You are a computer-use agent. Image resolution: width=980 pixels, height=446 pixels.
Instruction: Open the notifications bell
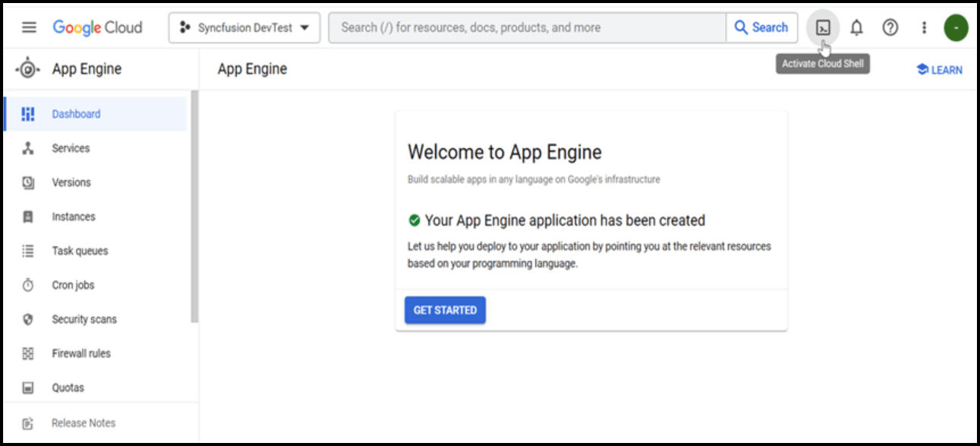pos(856,27)
